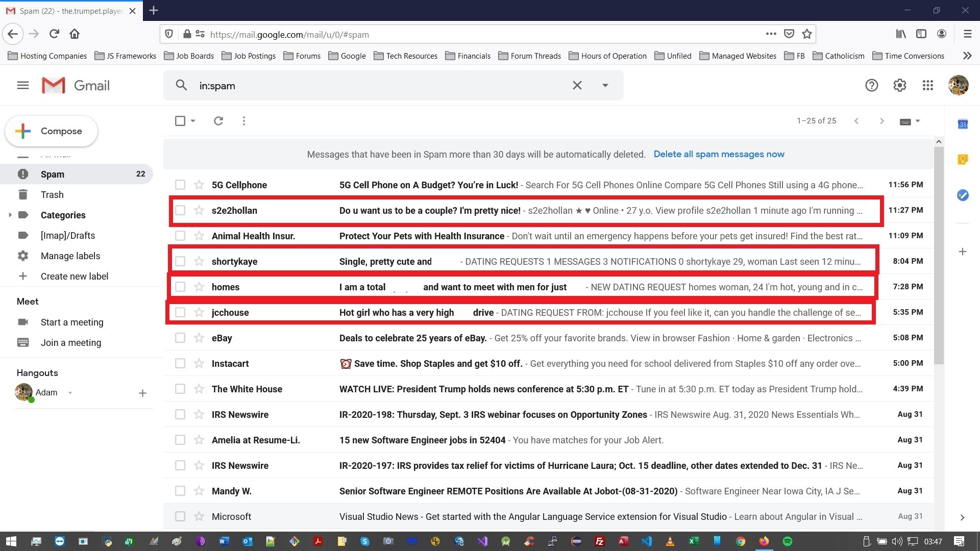Open IR-2020-198 IRS Newsweek email
Image resolution: width=980 pixels, height=551 pixels.
(x=549, y=414)
